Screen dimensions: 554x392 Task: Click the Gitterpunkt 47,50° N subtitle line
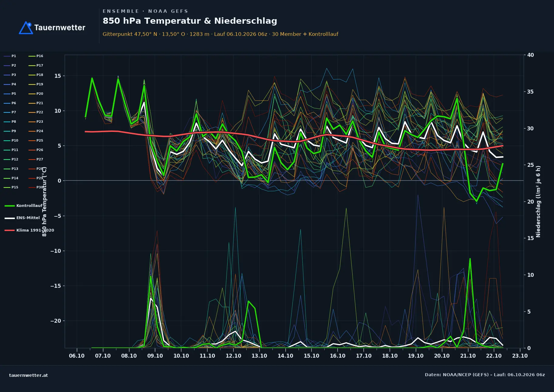(221, 34)
